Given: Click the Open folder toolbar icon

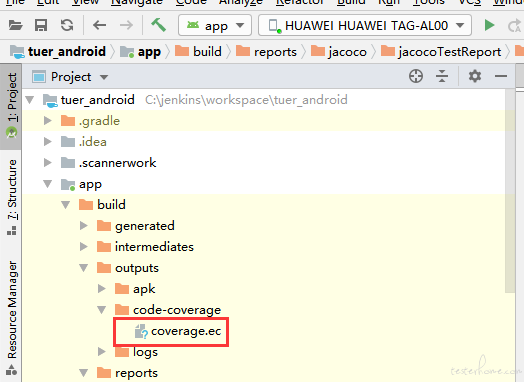Looking at the screenshot, I should (15, 25).
